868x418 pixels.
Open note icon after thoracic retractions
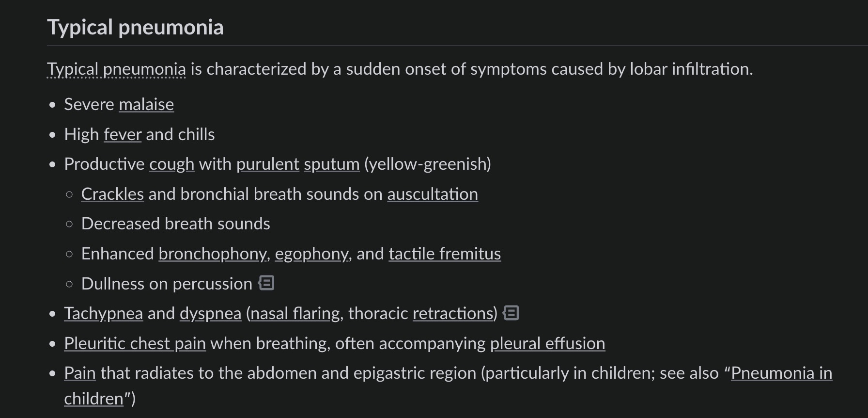click(x=511, y=313)
